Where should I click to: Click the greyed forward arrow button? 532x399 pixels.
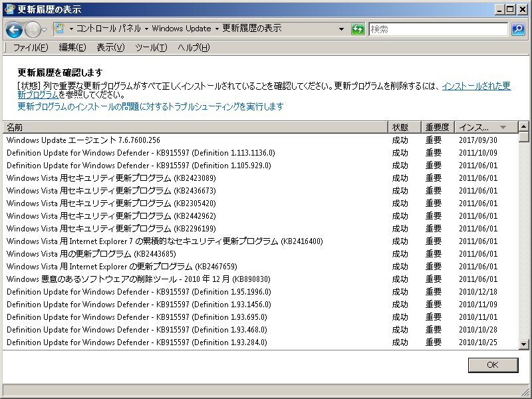[33, 30]
